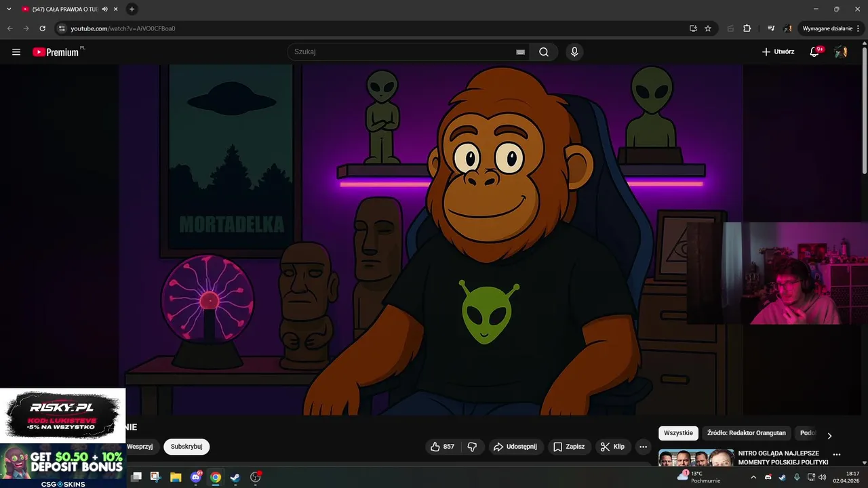868x488 pixels.
Task: Dislike the video with thumbs down
Action: pos(472,447)
